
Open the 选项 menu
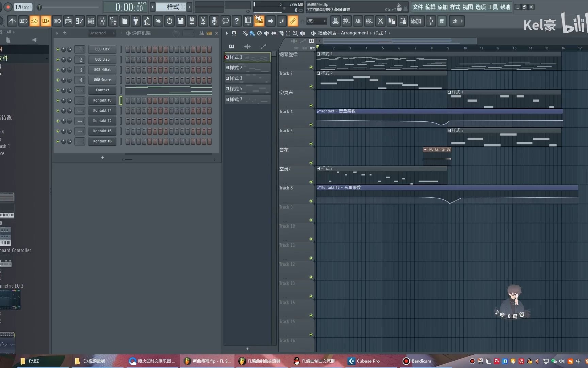click(480, 7)
